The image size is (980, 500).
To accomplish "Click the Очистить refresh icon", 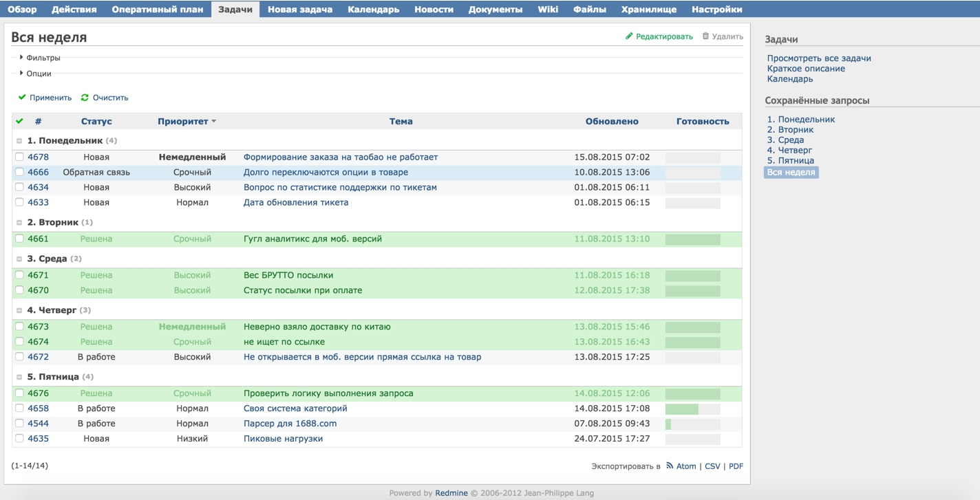I will click(x=83, y=97).
